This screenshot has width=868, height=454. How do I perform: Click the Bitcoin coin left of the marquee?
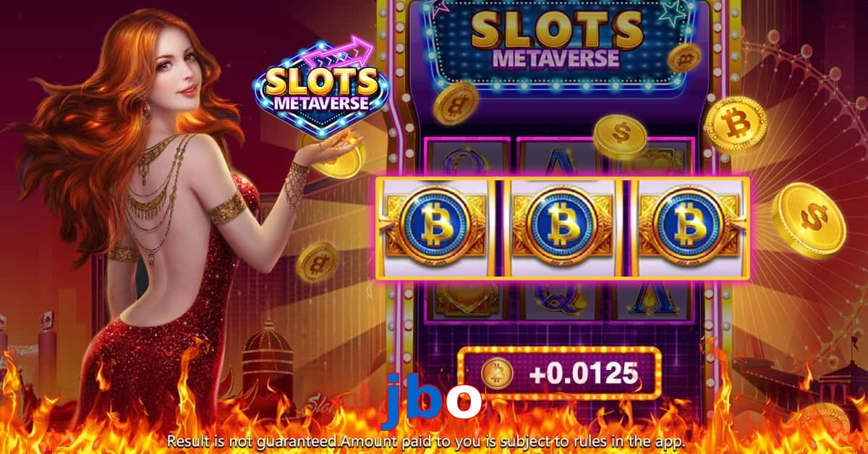tap(456, 103)
